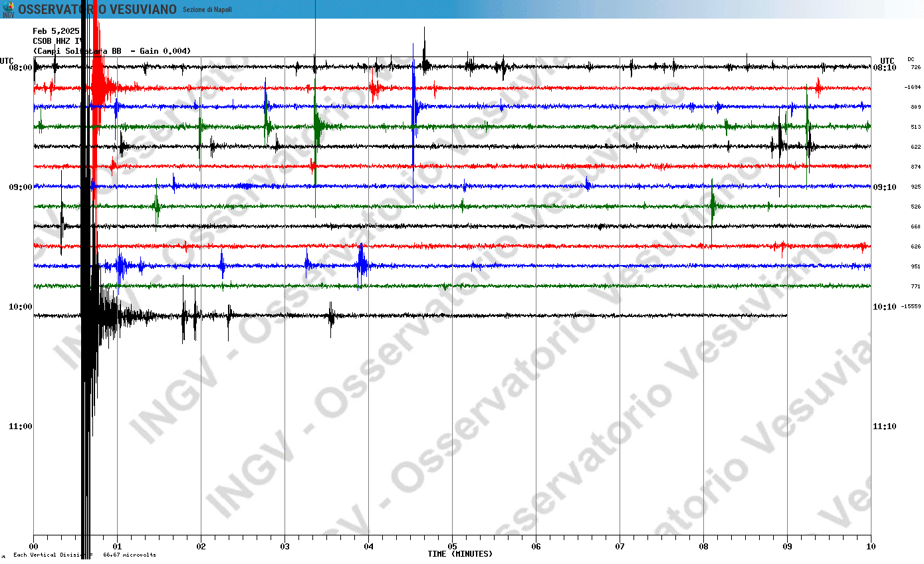Screen dimensions: 924x564
Task: Click the 'Each Vertical Division' scale note
Action: coord(84,555)
